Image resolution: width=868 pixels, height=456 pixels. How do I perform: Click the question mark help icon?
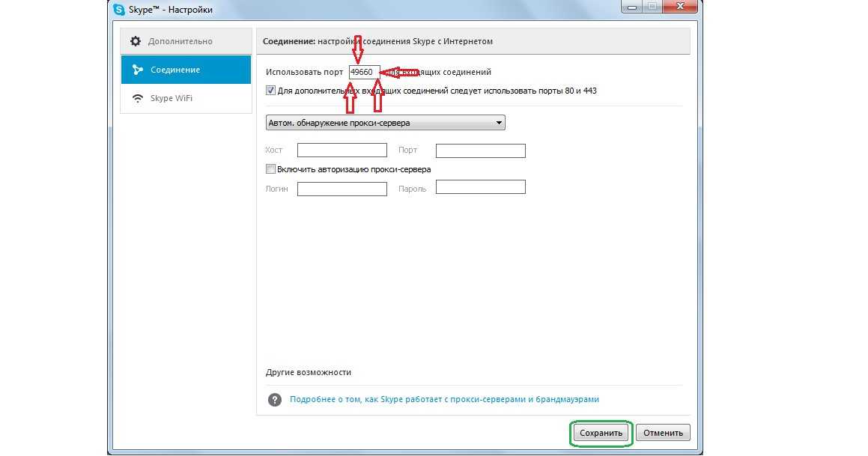click(x=275, y=400)
